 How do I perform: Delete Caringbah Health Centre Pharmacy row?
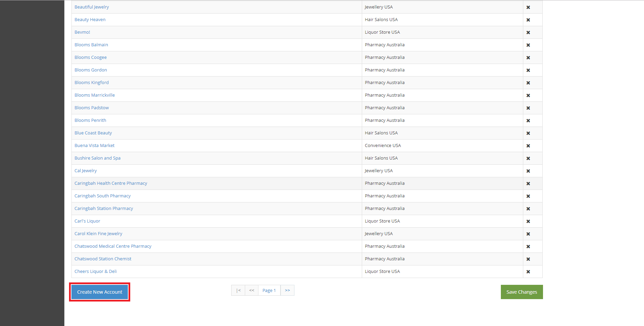[x=528, y=183]
